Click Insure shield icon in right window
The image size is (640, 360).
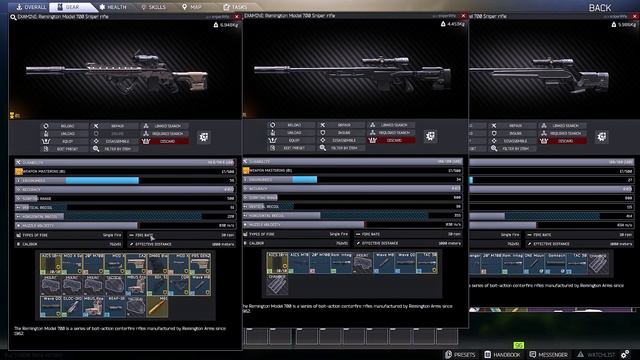(494, 133)
